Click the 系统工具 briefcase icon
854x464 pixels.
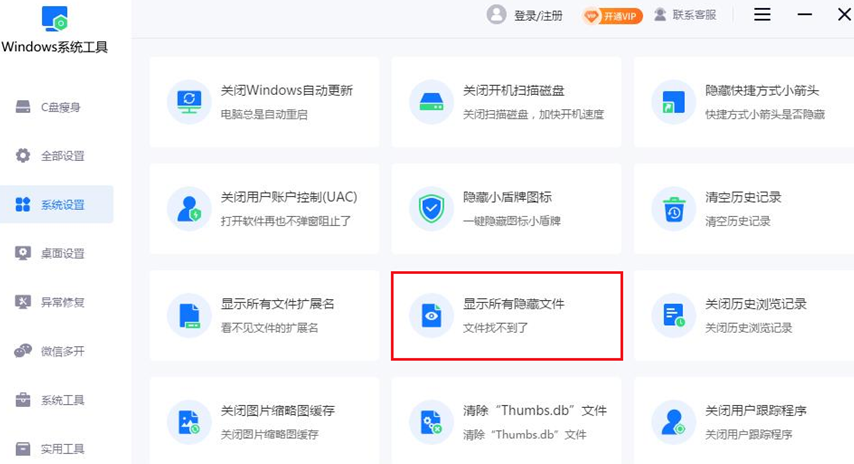[x=23, y=400]
